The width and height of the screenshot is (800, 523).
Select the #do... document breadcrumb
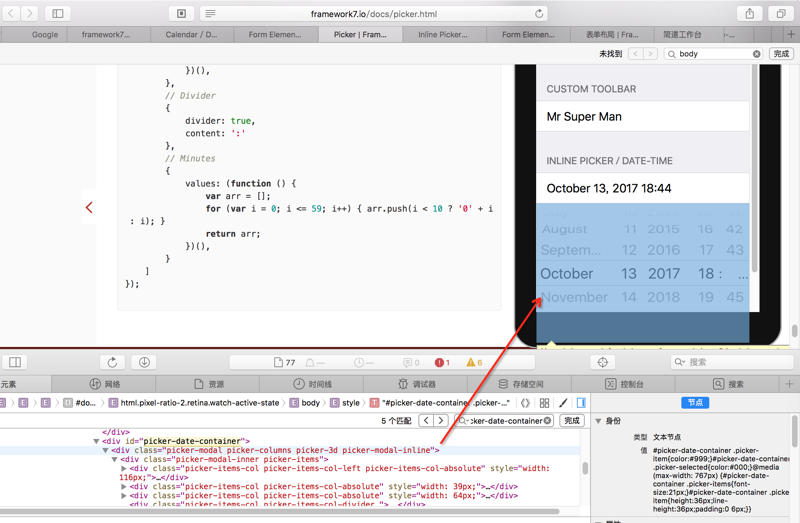pos(80,403)
